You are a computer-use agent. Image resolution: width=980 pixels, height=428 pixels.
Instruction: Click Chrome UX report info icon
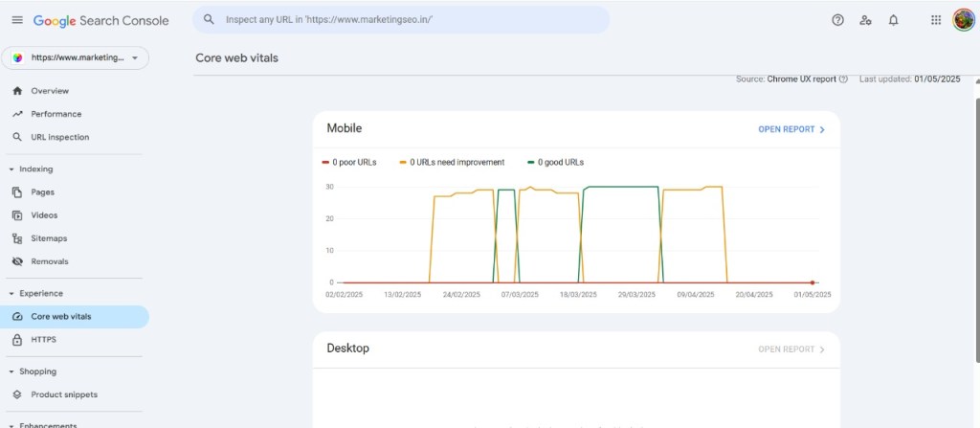[x=843, y=79]
